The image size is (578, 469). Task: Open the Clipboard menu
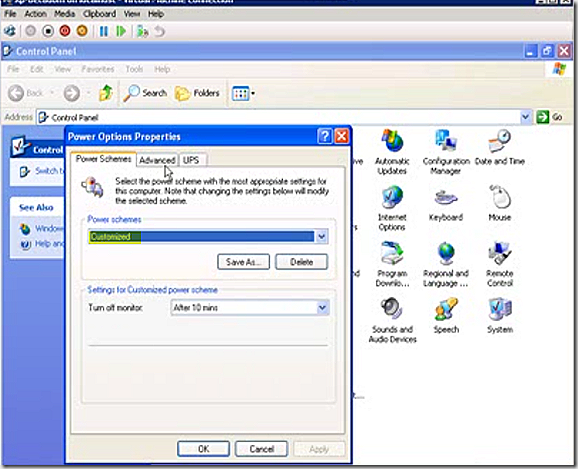(99, 14)
